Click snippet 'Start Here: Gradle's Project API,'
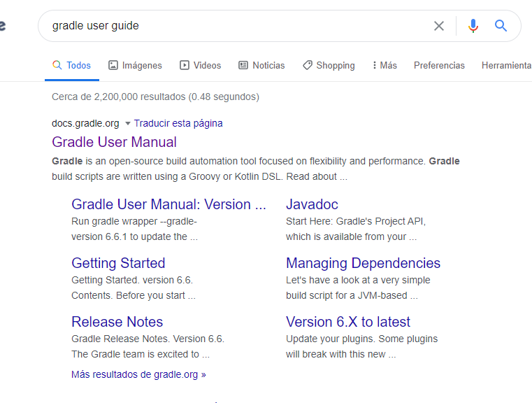Screen dimensions: 532x403 pyautogui.click(x=356, y=221)
